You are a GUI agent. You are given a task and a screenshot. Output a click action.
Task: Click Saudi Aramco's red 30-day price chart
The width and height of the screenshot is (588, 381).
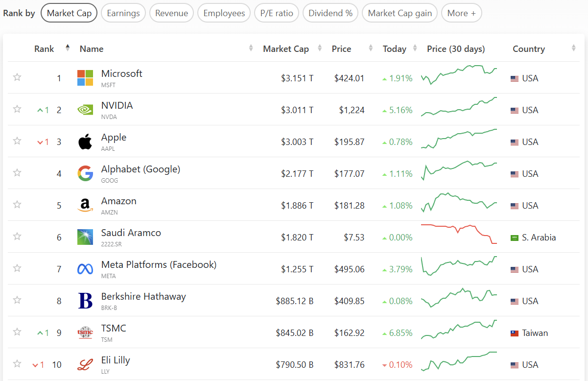pos(459,234)
